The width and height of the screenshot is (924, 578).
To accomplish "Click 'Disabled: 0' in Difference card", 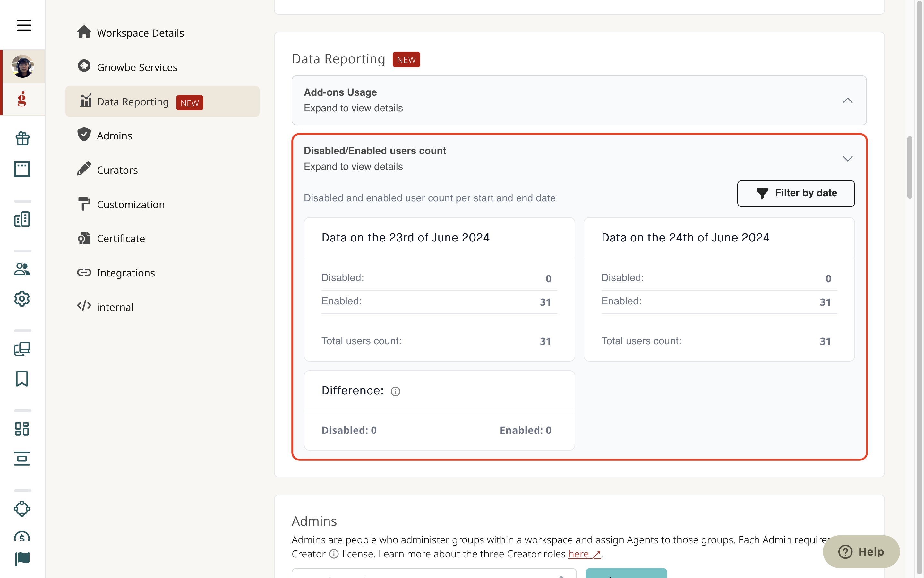I will (x=349, y=430).
